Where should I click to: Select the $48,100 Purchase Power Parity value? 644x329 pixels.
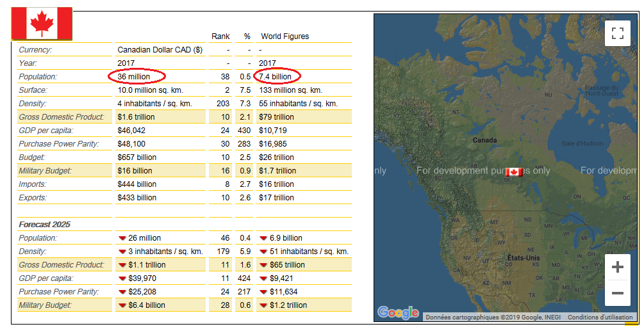click(131, 144)
